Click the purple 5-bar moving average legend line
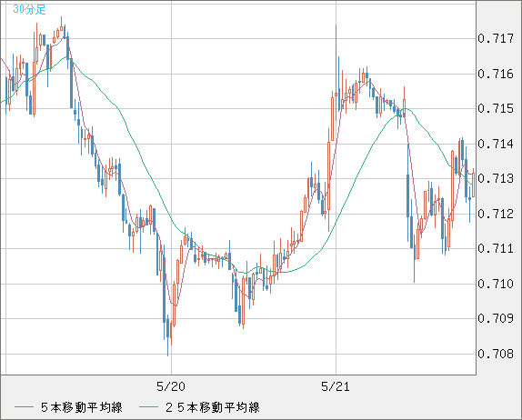The image size is (522, 420). coord(24,407)
